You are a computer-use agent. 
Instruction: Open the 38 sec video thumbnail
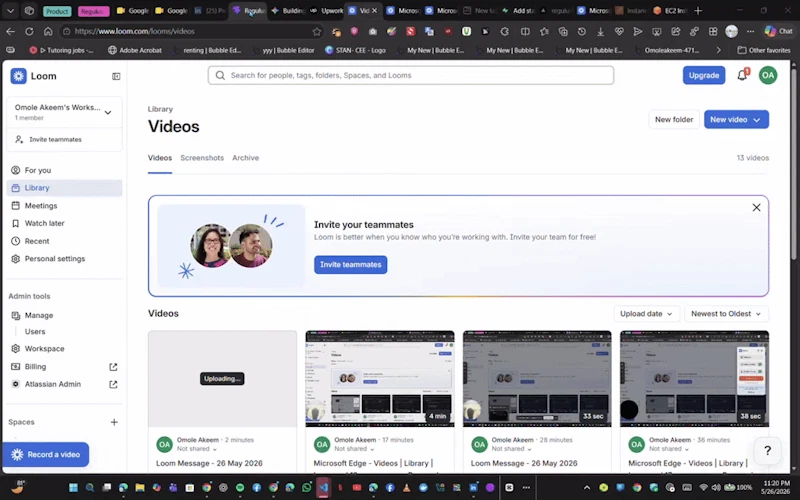[x=694, y=379]
